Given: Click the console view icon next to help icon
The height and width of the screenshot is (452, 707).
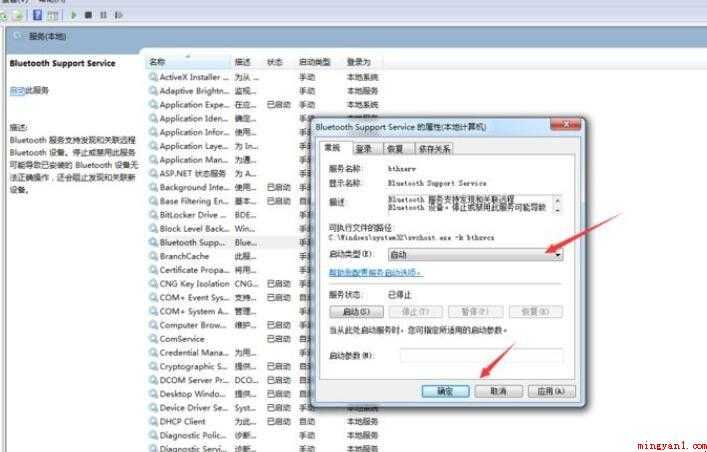Looking at the screenshot, I should point(53,15).
